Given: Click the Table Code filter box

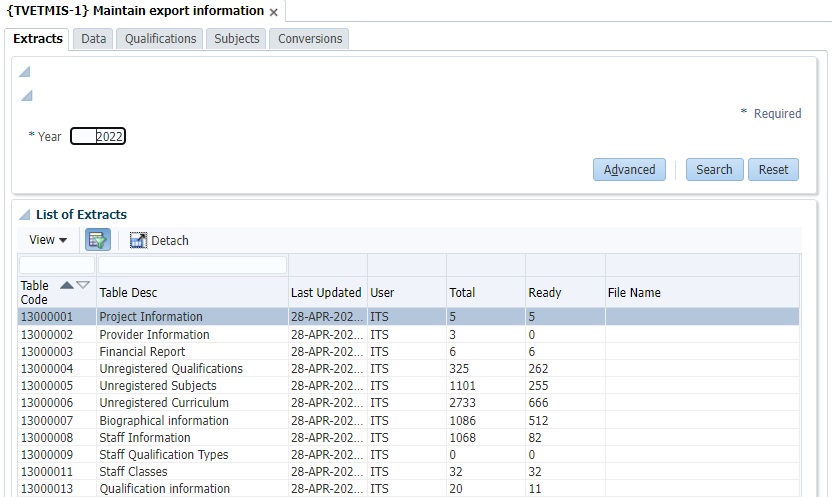Looking at the screenshot, I should coord(57,265).
